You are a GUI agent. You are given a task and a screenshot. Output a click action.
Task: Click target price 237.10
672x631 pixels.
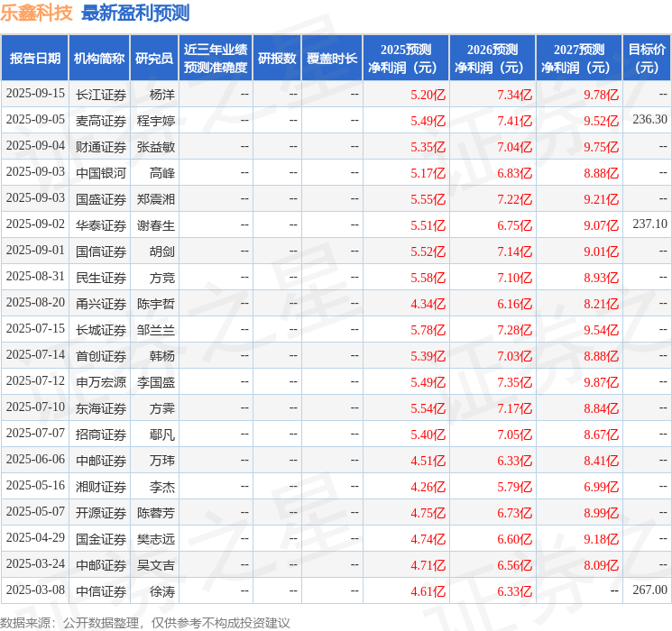[649, 224]
